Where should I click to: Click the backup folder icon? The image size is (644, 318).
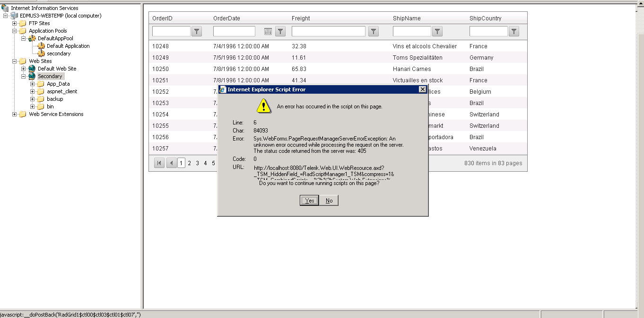point(41,99)
